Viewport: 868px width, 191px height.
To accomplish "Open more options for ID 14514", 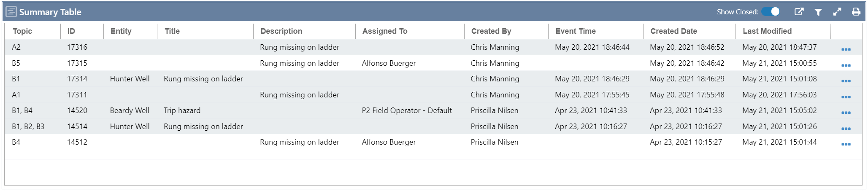I will (x=846, y=129).
